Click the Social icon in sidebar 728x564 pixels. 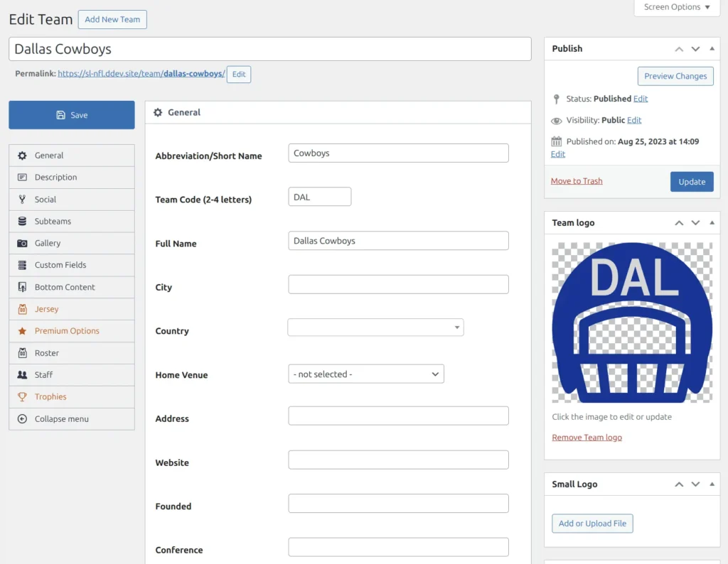(22, 200)
